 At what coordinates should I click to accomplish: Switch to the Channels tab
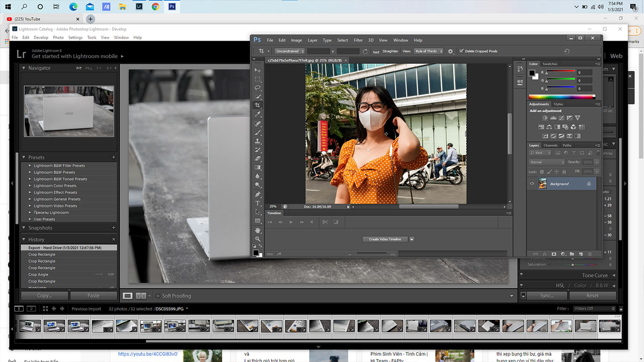click(x=550, y=145)
